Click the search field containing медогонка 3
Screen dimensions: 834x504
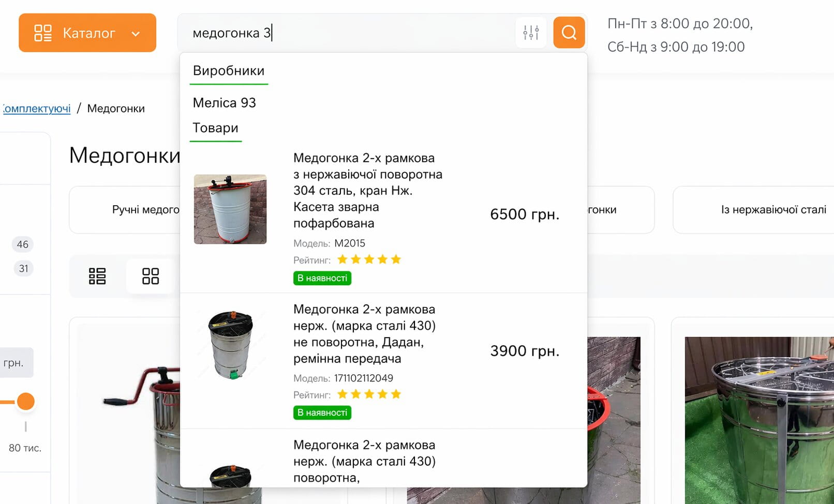coord(347,33)
